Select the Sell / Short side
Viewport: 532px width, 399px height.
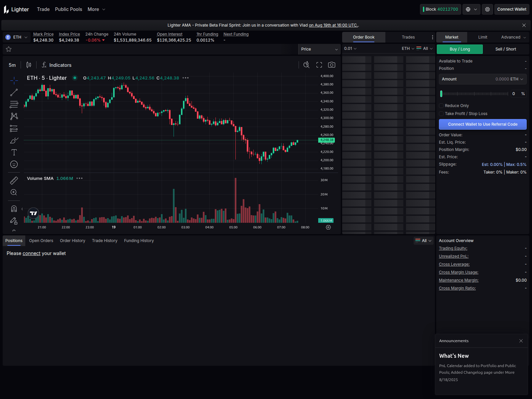[x=506, y=49]
